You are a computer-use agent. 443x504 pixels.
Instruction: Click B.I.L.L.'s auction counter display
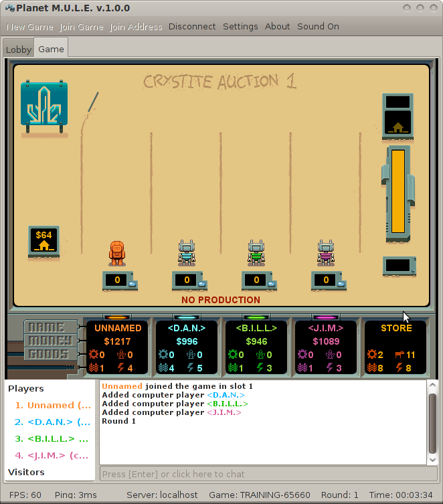(259, 280)
